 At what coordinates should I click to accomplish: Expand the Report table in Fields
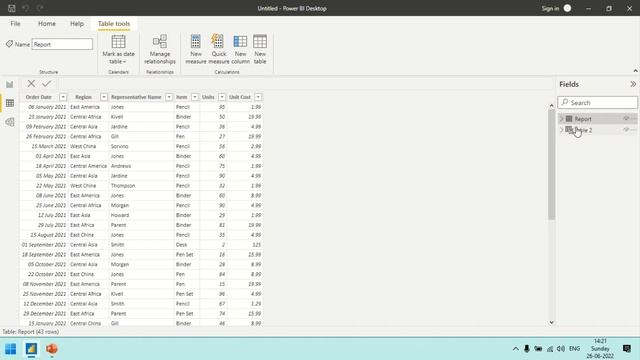tap(561, 119)
